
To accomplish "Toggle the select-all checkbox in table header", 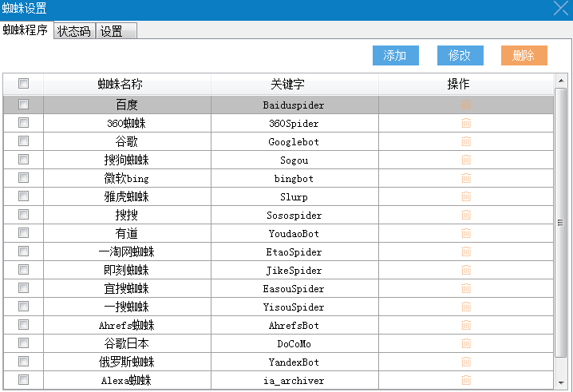I will click(23, 83).
